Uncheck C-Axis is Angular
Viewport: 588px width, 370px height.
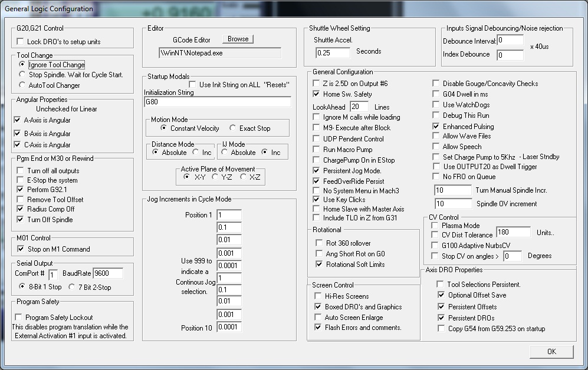pyautogui.click(x=17, y=144)
